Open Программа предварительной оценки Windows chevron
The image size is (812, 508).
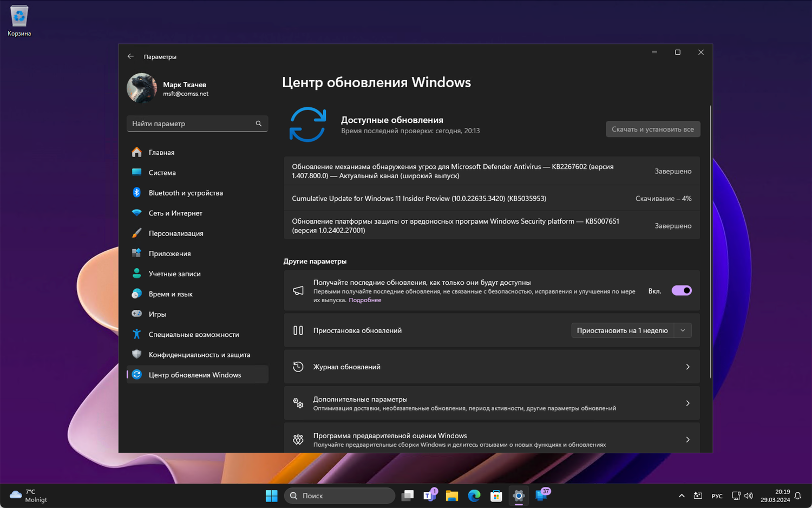687,439
